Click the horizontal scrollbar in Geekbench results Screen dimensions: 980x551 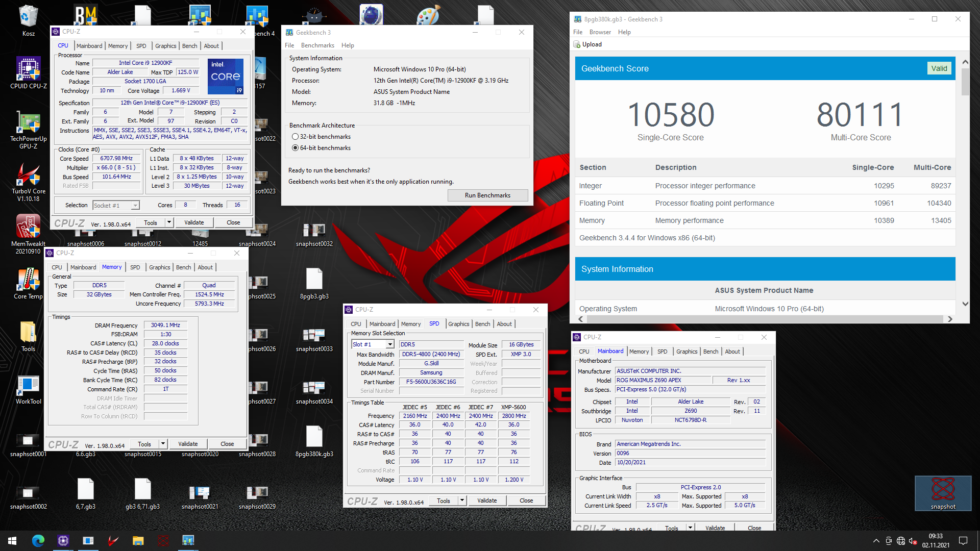(765, 319)
